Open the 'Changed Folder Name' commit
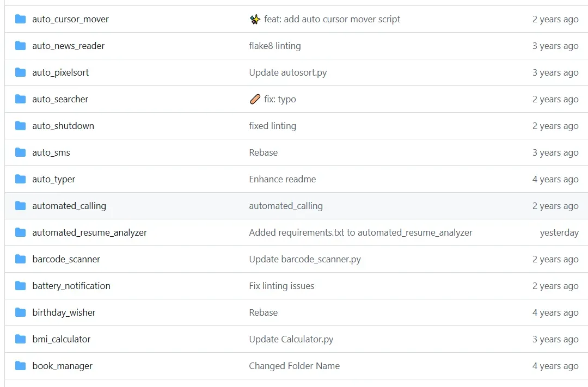The width and height of the screenshot is (588, 387). (x=294, y=366)
